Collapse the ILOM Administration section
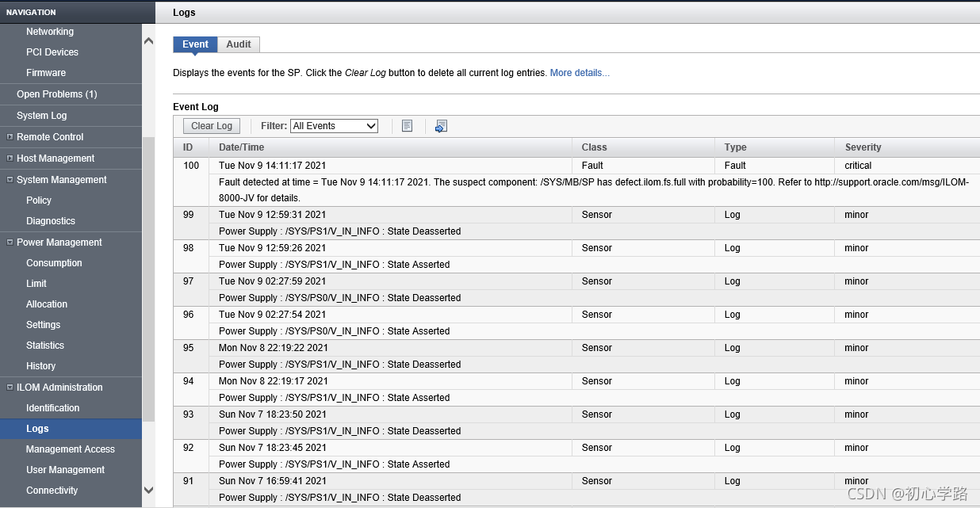Image resolution: width=980 pixels, height=508 pixels. pyautogui.click(x=10, y=388)
